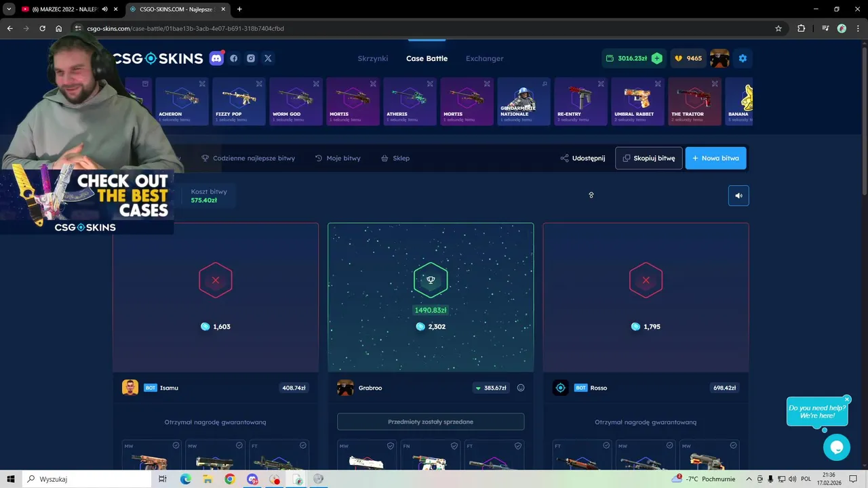868x488 pixels.
Task: Open the Skrzynki tab
Action: (373, 58)
